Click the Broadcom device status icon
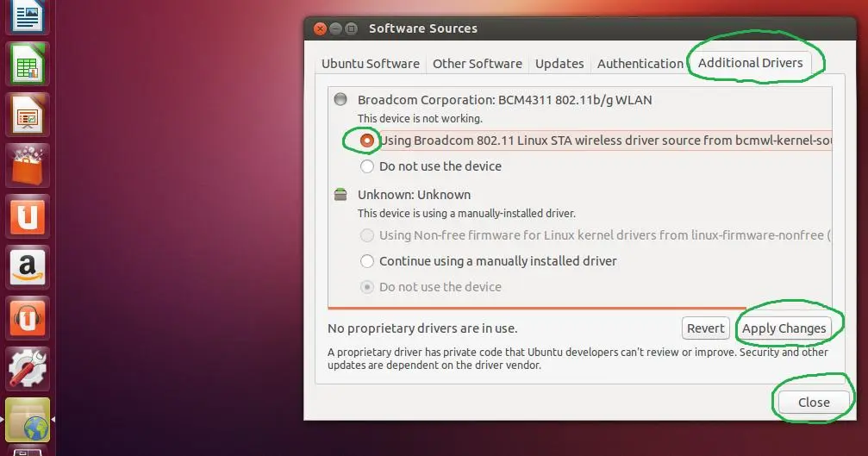Viewport: 868px width, 456px height. (x=340, y=100)
